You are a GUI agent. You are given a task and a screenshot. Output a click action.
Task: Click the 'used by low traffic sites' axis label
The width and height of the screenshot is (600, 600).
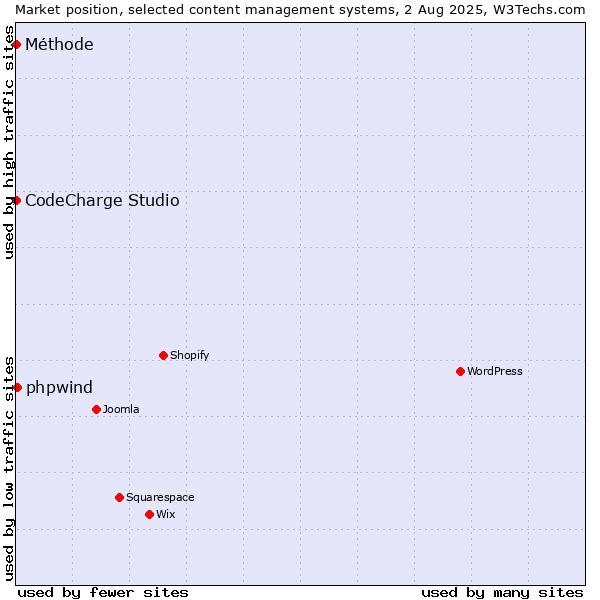point(8,469)
